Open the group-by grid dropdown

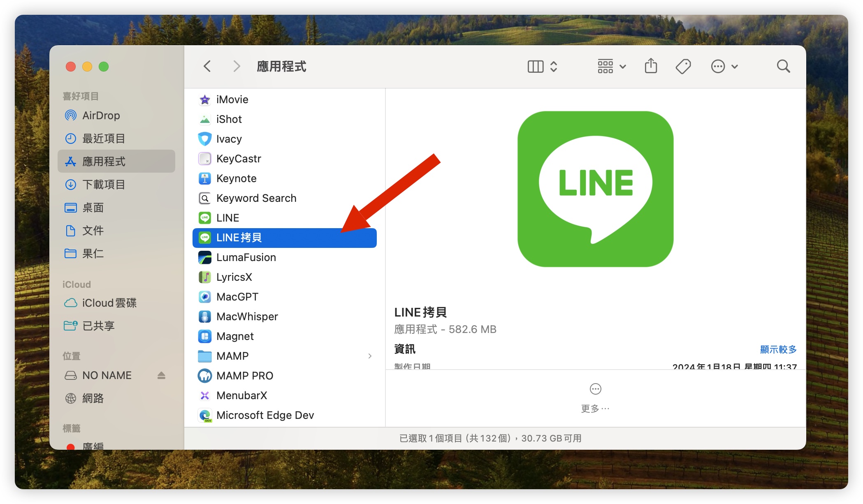[x=612, y=66]
